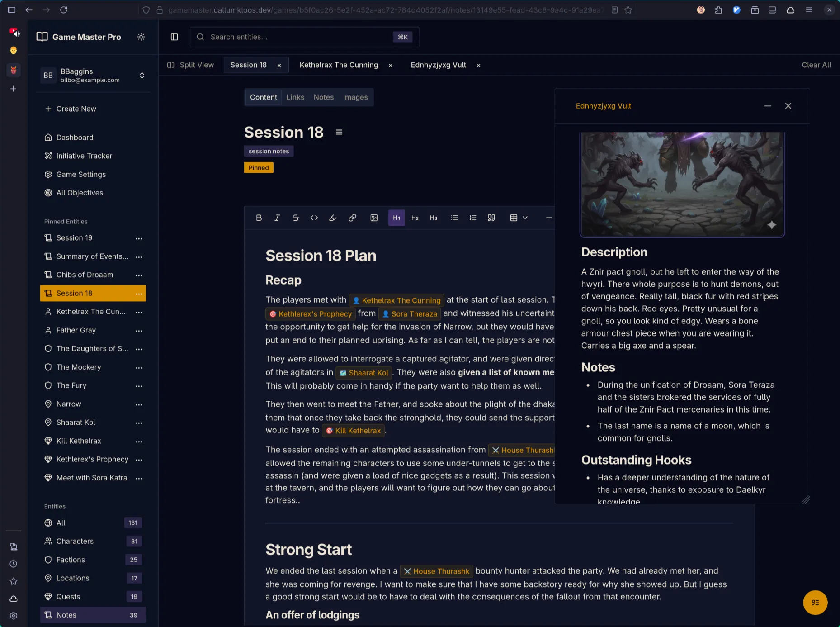Focus the Search entities input field
The image size is (840, 627).
click(298, 37)
